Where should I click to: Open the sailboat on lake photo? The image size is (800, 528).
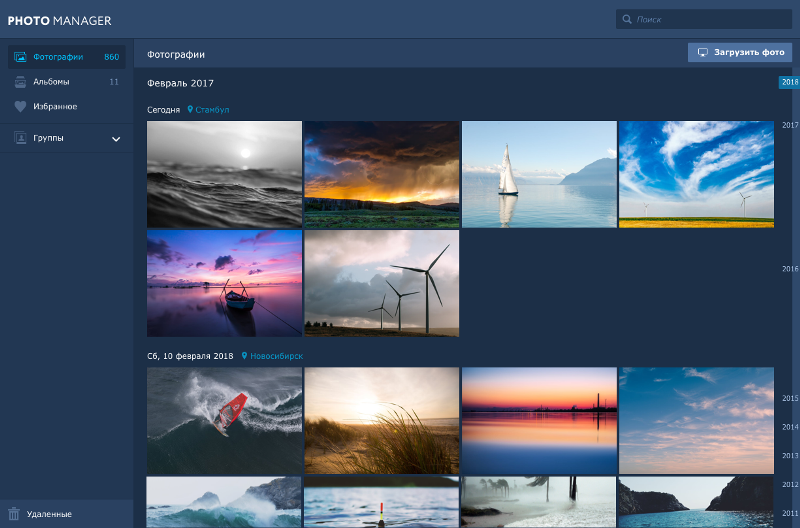click(x=539, y=174)
